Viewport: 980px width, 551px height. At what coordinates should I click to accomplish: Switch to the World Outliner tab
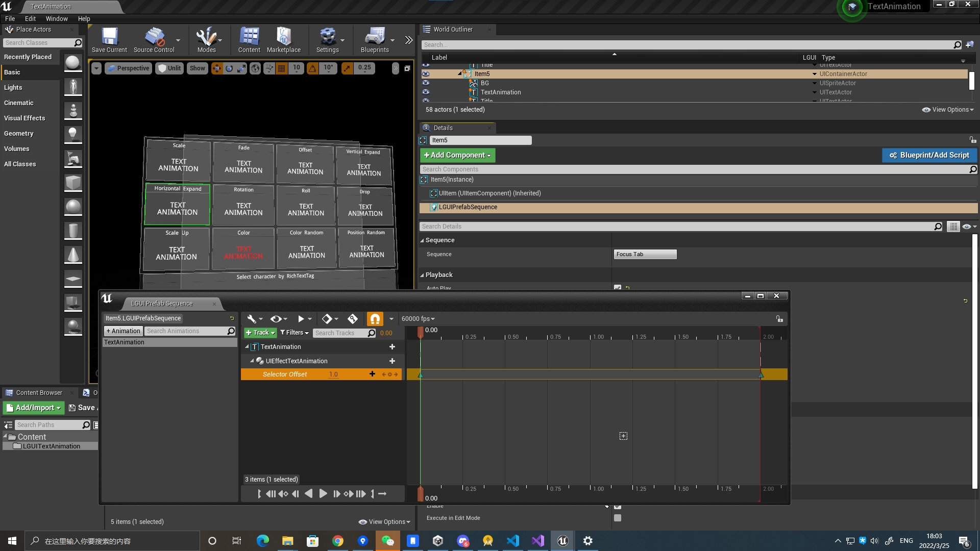(x=453, y=29)
